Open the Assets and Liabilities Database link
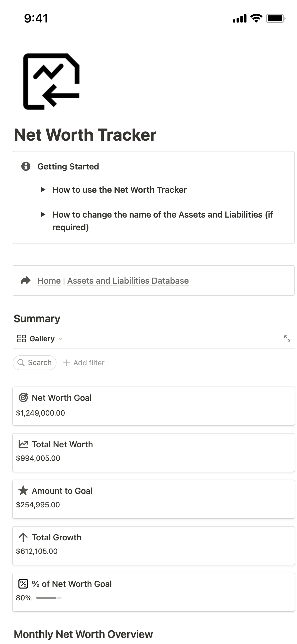 128,280
